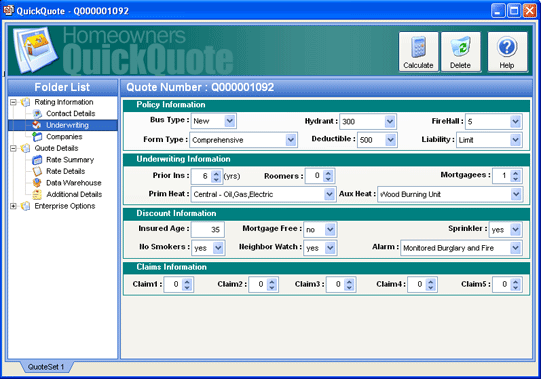This screenshot has height=379, width=541.
Task: Open the Aux Heat dropdown
Action: (x=516, y=194)
